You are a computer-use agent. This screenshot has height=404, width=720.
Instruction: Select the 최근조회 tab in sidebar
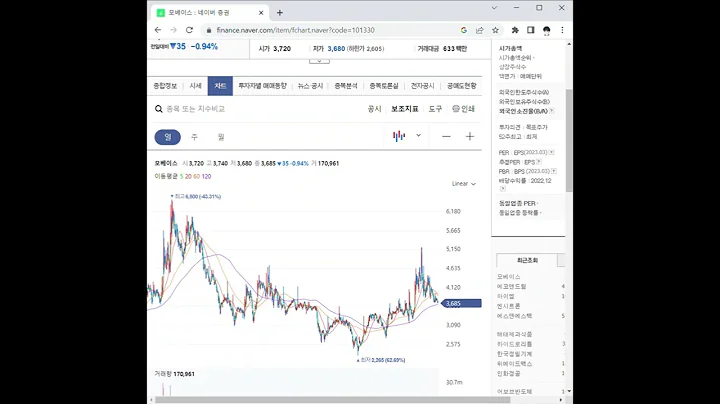pos(527,260)
